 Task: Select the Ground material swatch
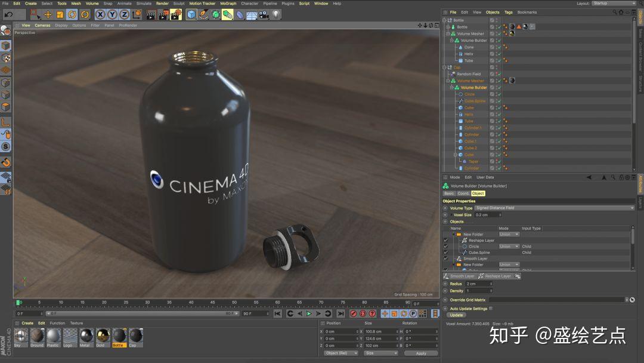tap(37, 336)
